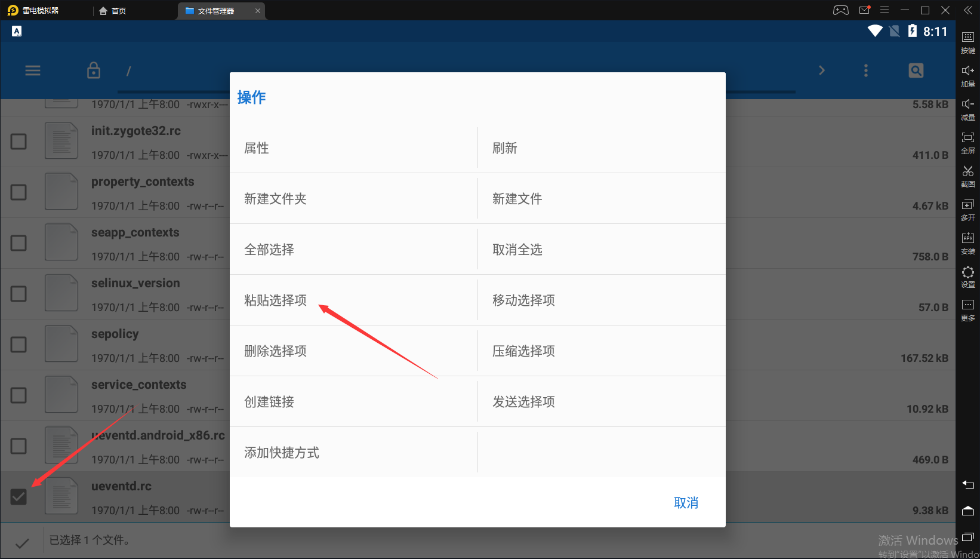Choose 压缩选择项 from the operations list

pyautogui.click(x=523, y=351)
